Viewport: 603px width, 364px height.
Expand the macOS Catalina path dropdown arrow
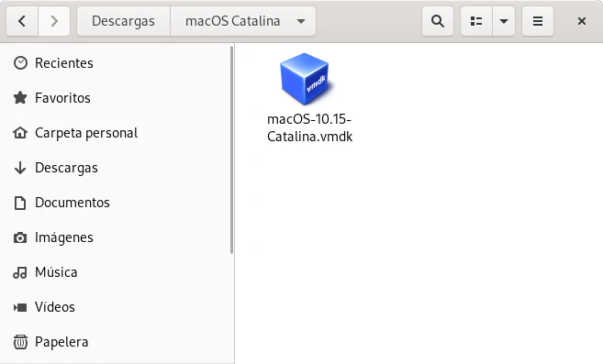click(x=301, y=21)
